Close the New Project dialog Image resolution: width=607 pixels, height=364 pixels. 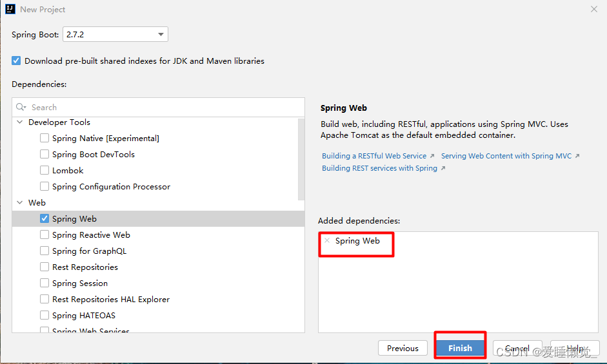click(594, 9)
